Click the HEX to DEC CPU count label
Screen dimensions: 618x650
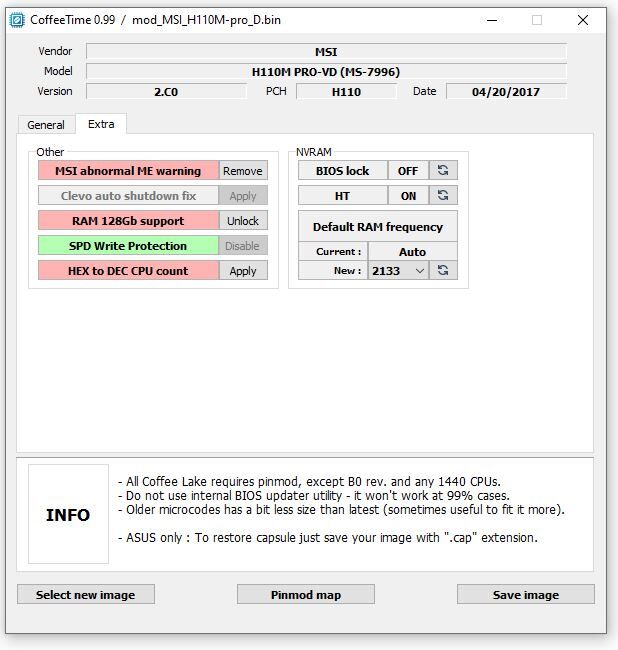point(128,271)
